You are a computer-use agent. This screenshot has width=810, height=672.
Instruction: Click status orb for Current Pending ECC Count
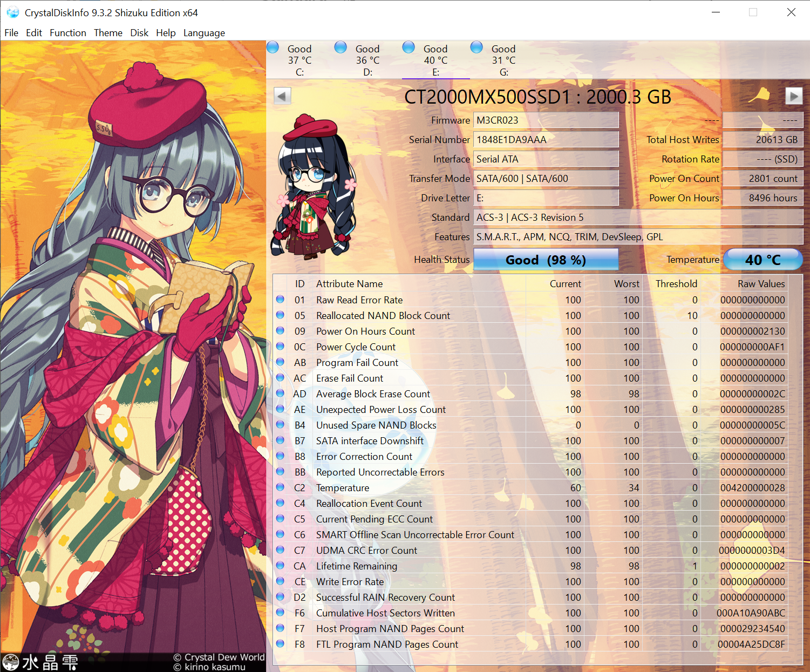pyautogui.click(x=280, y=518)
